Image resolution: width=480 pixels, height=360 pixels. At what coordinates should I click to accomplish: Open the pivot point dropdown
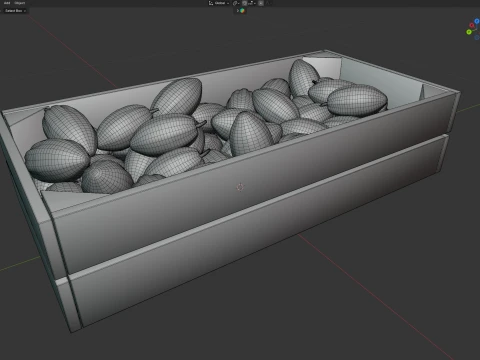pos(236,3)
